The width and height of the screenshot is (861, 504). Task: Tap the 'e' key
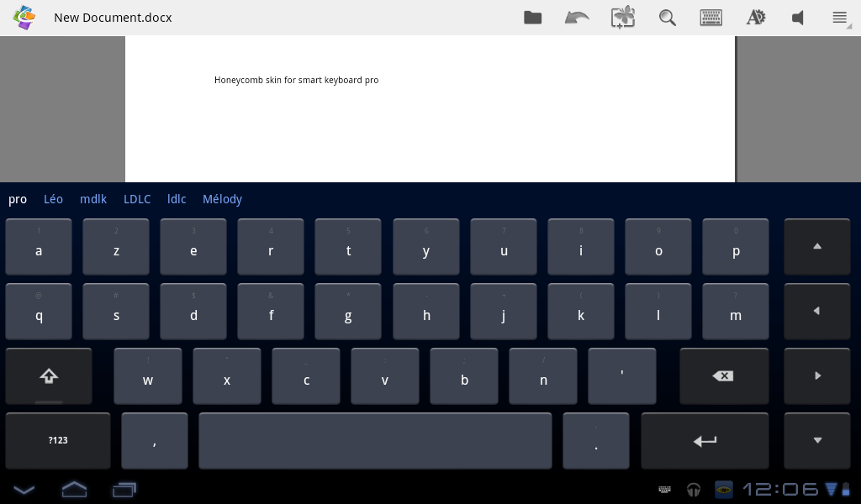pos(193,247)
